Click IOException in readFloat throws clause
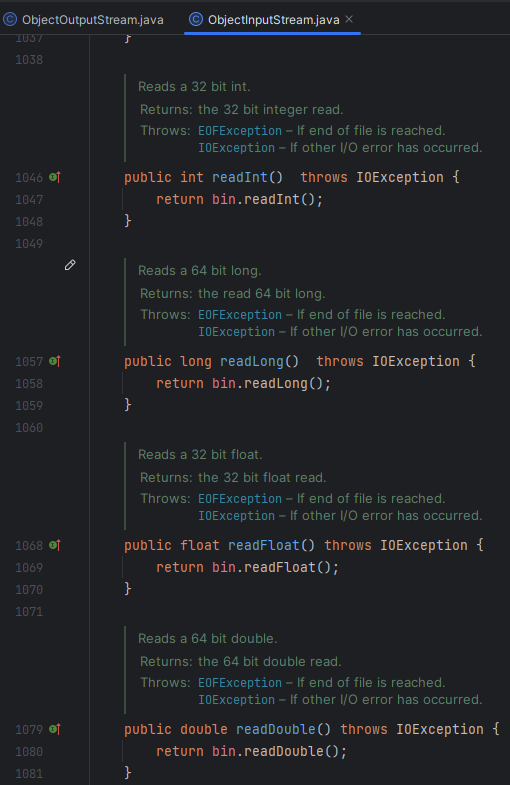The image size is (510, 785). click(x=424, y=545)
